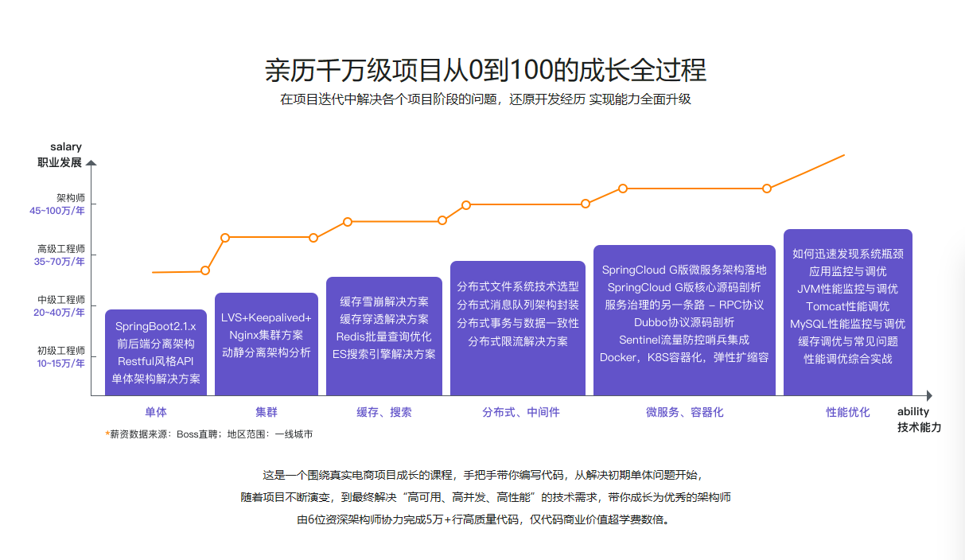
Task: Click SpringCloud G版微服务架构落地 text
Action: tap(684, 270)
